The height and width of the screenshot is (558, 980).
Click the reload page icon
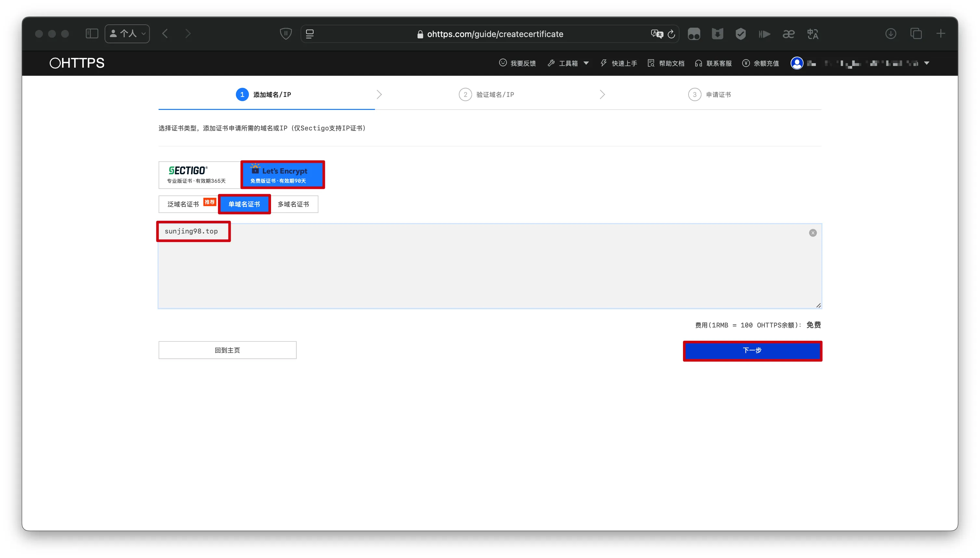tap(671, 34)
